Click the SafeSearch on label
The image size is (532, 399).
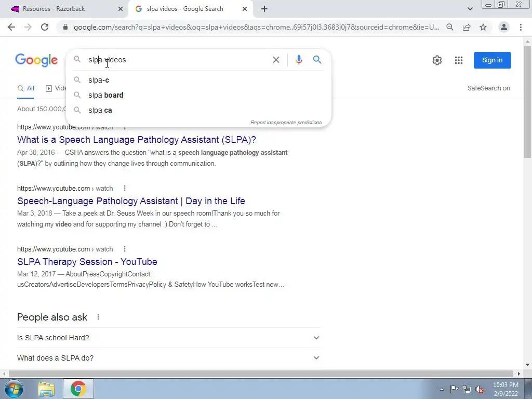pyautogui.click(x=488, y=88)
